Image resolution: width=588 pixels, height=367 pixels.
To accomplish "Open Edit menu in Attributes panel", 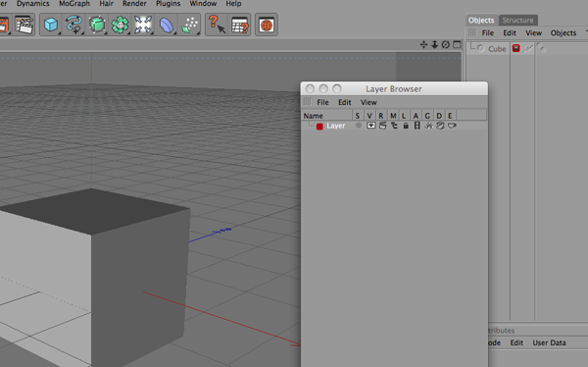I will point(516,342).
